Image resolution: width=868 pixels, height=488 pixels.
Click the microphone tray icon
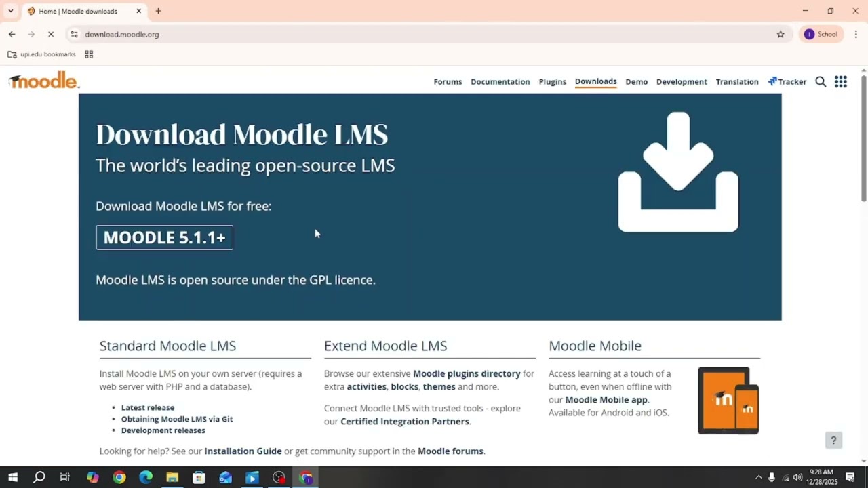tap(772, 478)
